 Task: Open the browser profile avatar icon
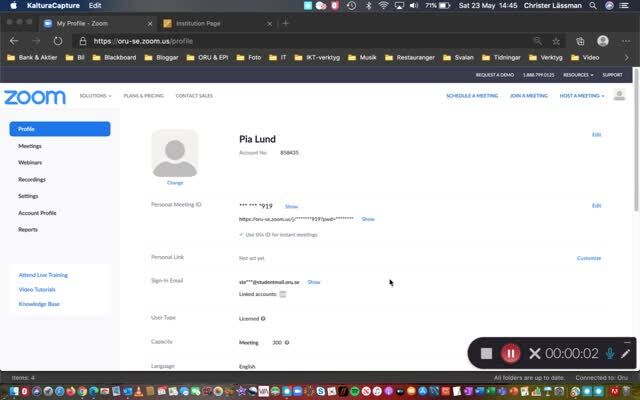coord(603,41)
